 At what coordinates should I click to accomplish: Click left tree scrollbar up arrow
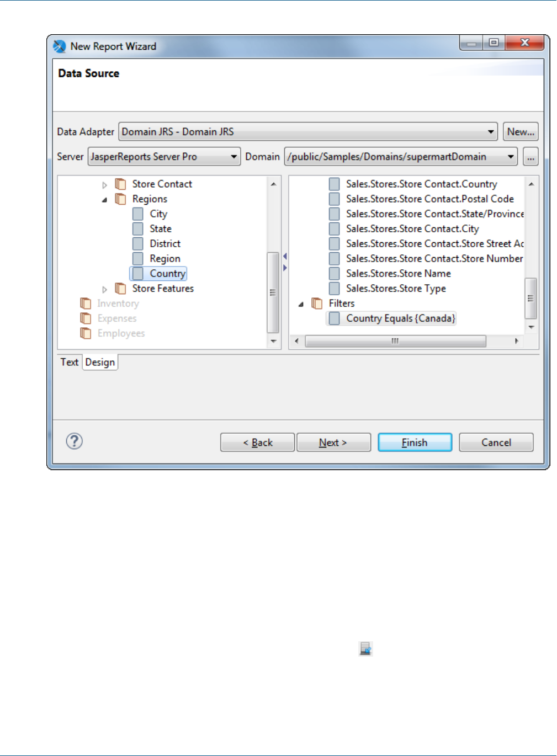click(273, 184)
